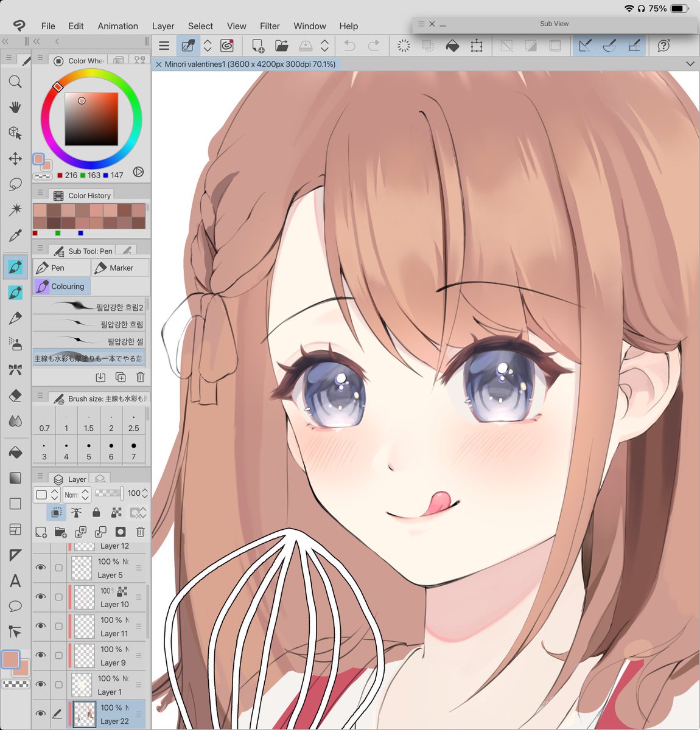Select the Fill bucket tool
The width and height of the screenshot is (700, 730).
pyautogui.click(x=15, y=452)
